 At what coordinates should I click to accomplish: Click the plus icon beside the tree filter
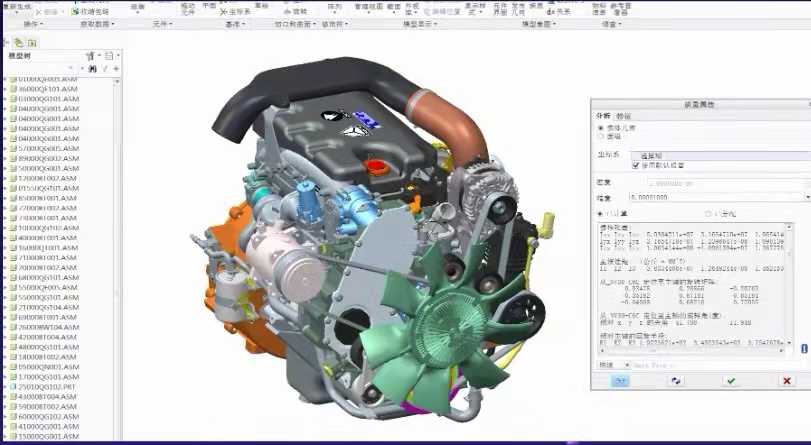coord(116,69)
